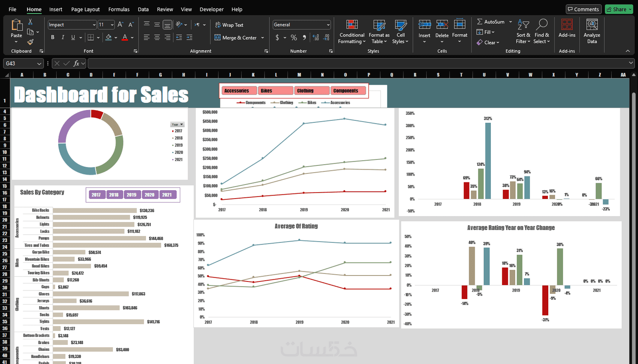Expand the Name Box dropdown arrow
The height and width of the screenshot is (364, 638).
tap(39, 64)
